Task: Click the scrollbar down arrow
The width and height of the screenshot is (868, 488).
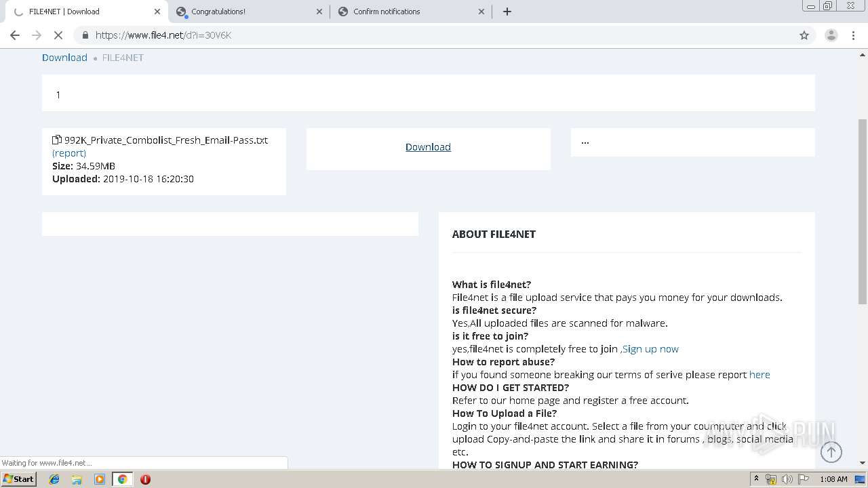Action: click(x=863, y=463)
